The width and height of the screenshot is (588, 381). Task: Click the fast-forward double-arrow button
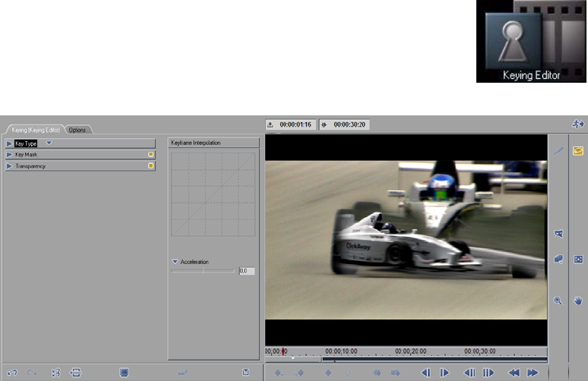coord(533,373)
